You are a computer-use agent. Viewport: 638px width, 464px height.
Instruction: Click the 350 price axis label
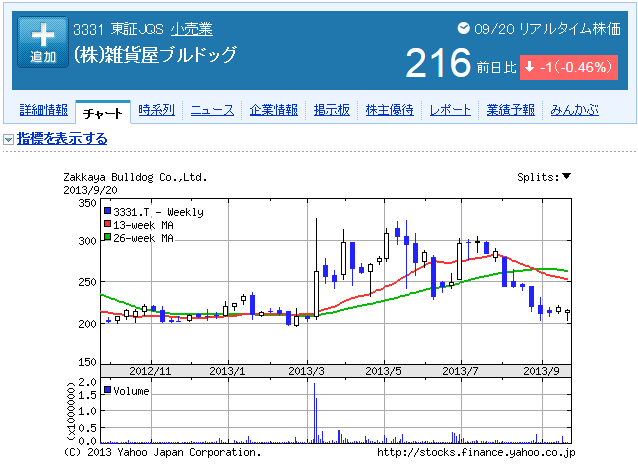point(87,203)
